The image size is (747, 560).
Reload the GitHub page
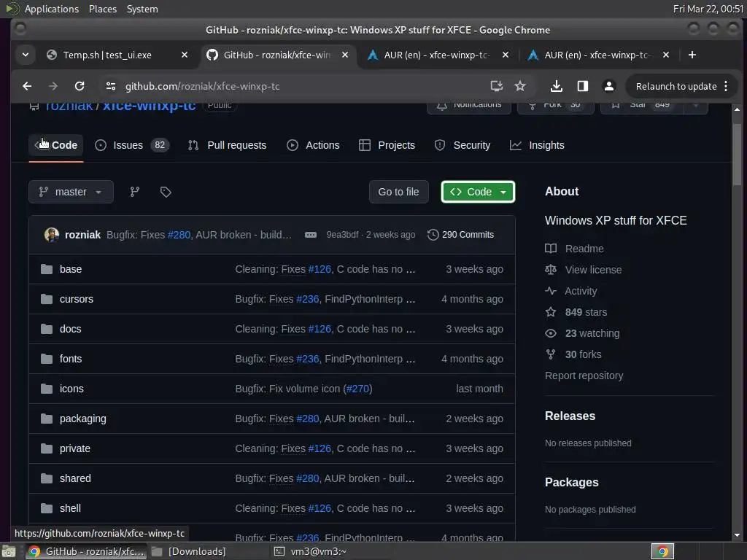point(80,86)
